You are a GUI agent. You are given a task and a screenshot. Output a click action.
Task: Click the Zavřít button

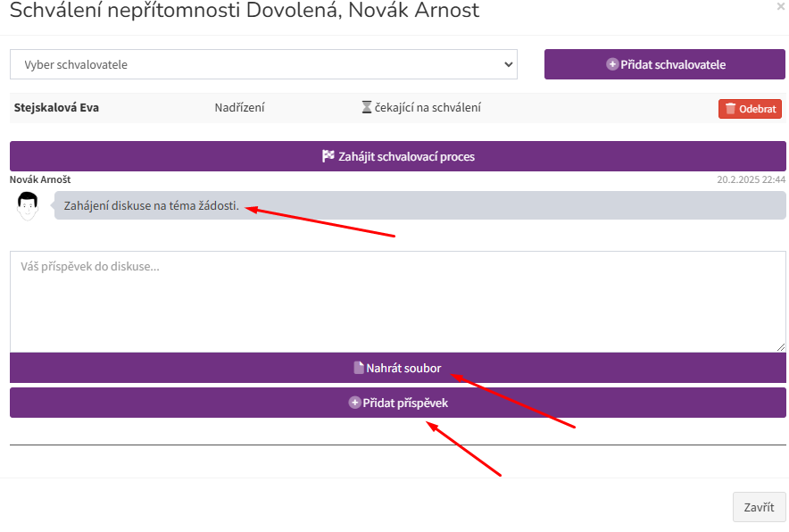tap(759, 507)
